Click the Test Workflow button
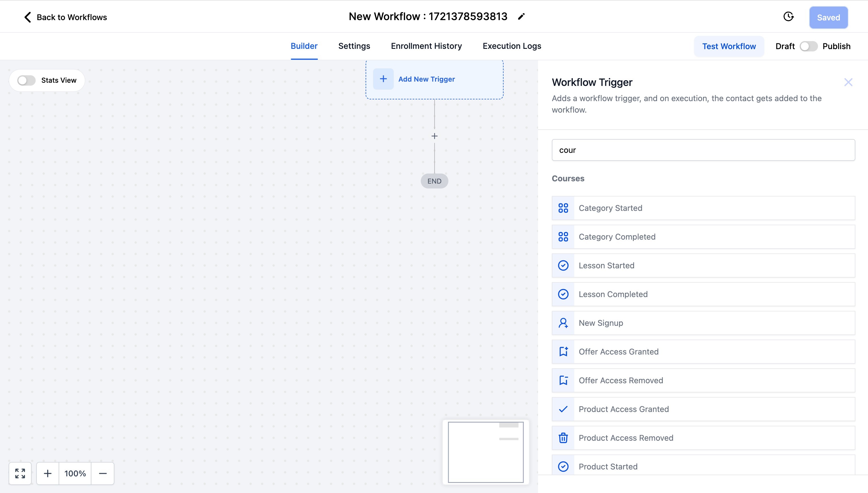The width and height of the screenshot is (868, 493). pos(729,46)
